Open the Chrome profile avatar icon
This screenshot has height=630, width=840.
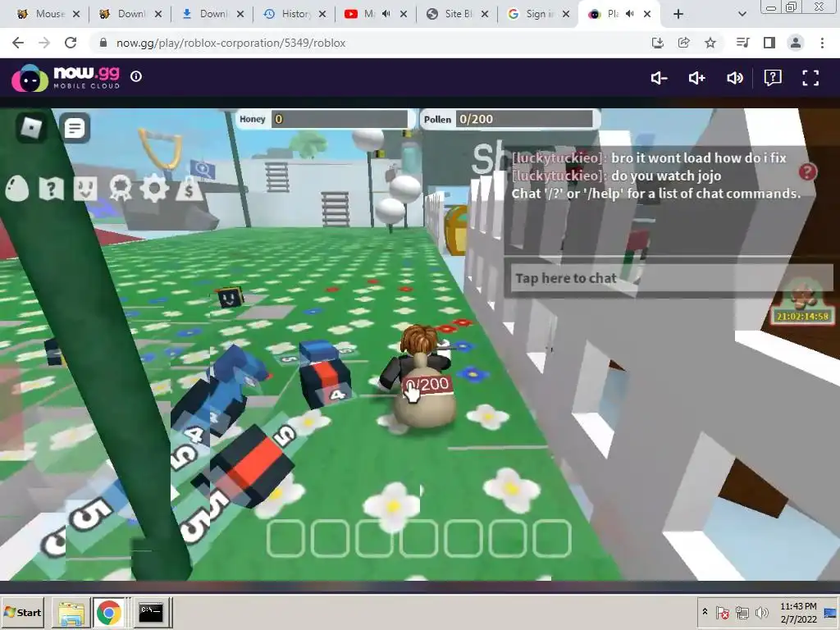(796, 43)
